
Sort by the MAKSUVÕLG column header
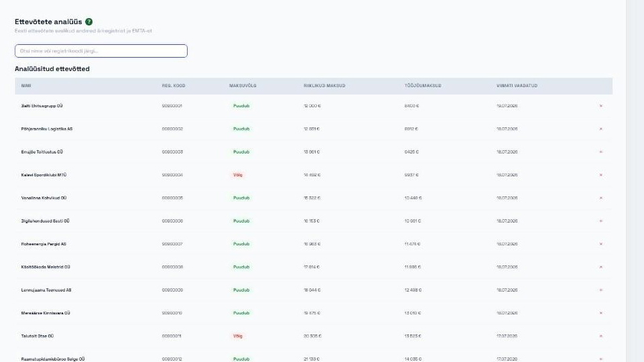tap(243, 86)
